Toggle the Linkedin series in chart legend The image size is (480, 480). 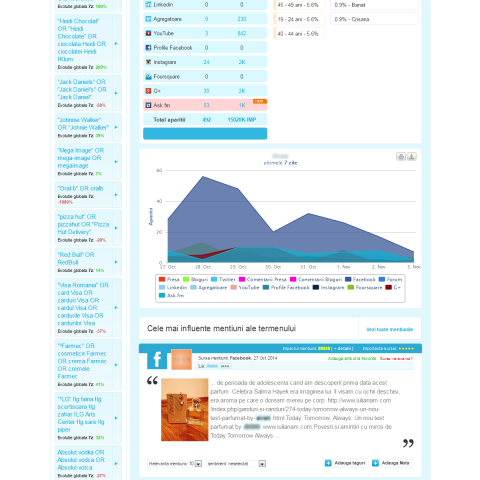point(173,287)
